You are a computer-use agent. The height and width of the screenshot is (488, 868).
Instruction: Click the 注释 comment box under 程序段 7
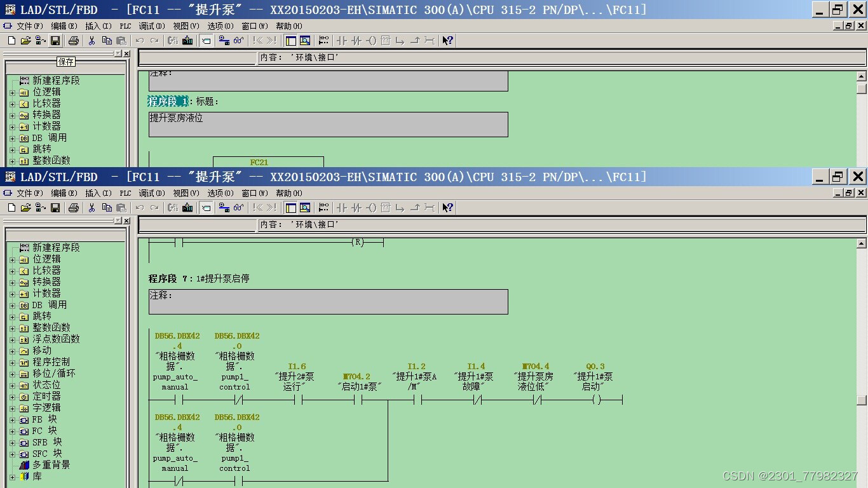pos(329,302)
